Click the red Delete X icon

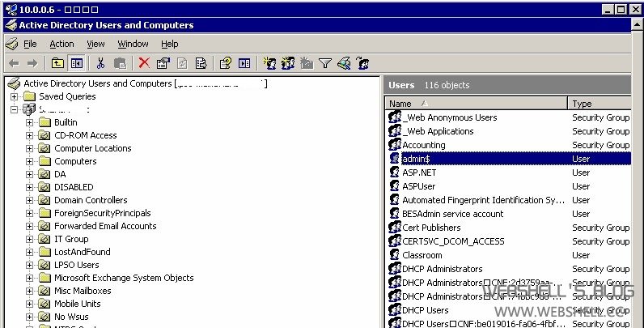[144, 63]
